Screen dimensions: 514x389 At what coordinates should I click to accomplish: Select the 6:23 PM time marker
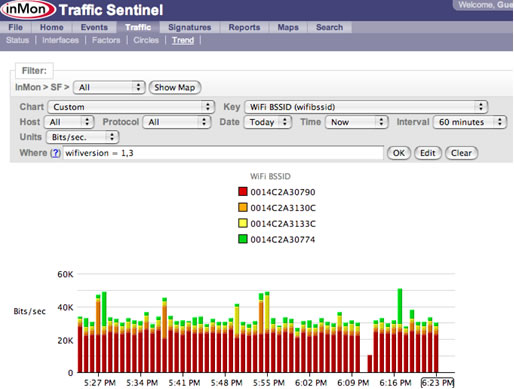(437, 383)
